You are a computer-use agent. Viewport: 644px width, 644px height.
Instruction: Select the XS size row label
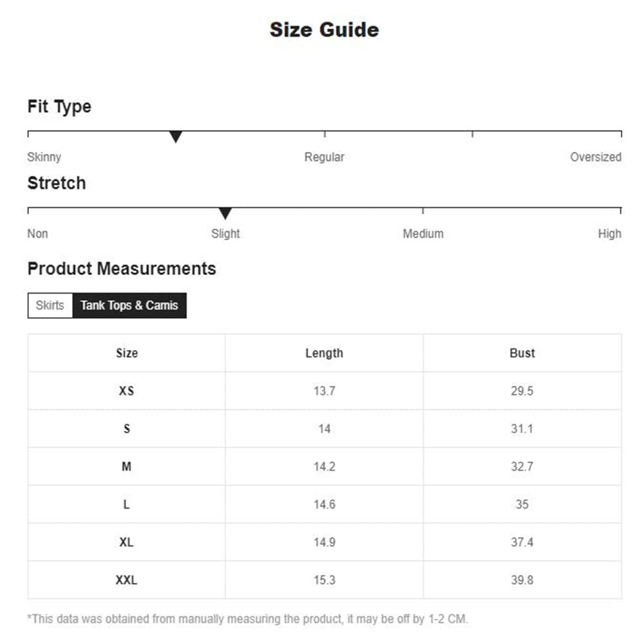point(127,391)
